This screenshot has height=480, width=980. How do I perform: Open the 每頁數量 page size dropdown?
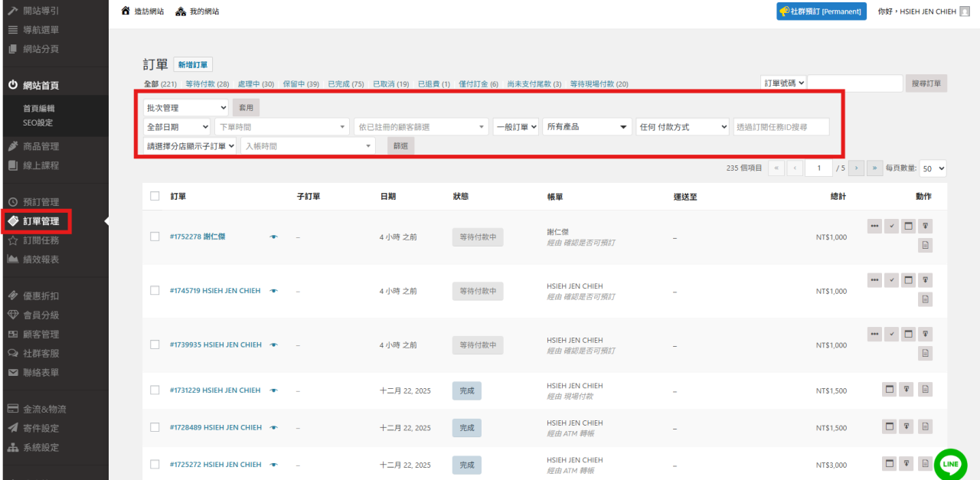[933, 168]
